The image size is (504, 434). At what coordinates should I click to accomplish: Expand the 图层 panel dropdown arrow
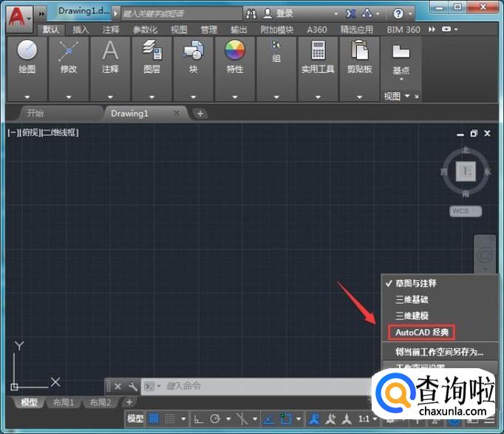coord(151,97)
